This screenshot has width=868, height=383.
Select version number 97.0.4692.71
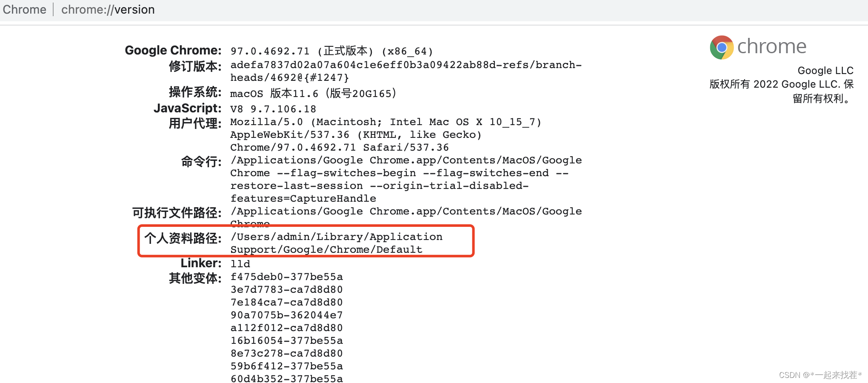pos(270,51)
